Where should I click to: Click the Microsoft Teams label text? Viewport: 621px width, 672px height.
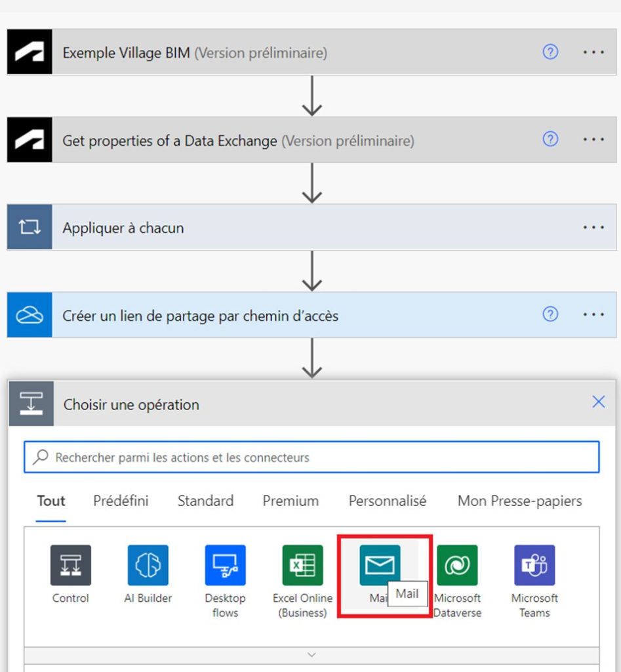click(534, 605)
